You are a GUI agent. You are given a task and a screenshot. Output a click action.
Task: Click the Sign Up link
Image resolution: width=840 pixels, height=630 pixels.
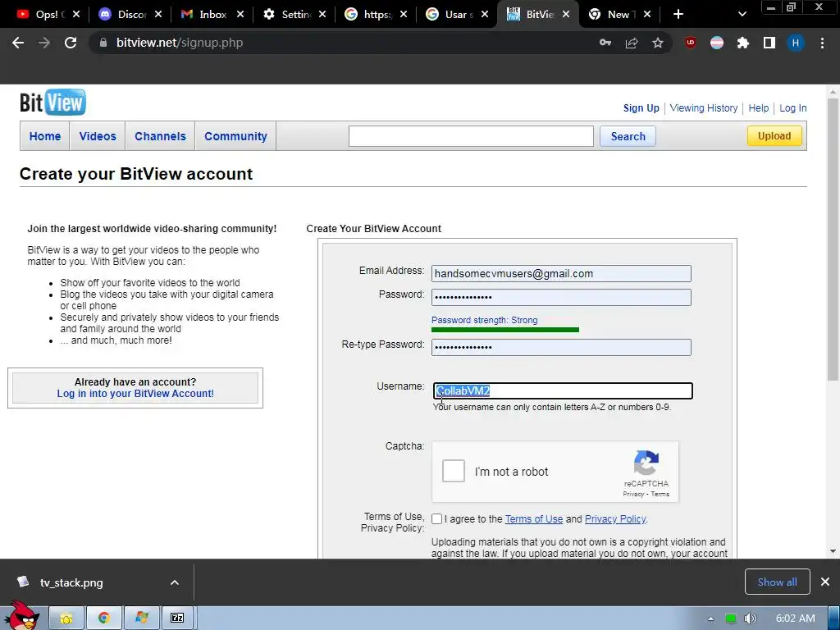click(641, 108)
